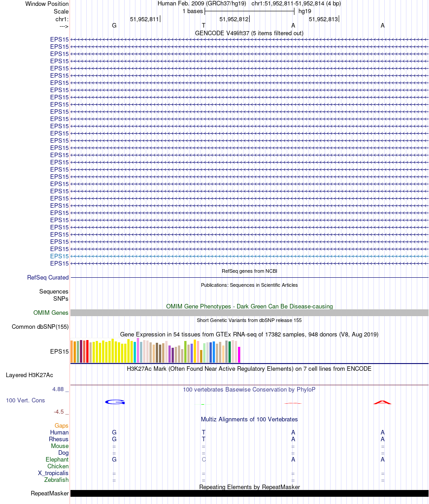The width and height of the screenshot is (429, 504).
Task: Click the C base in the Elephant row
Action: coord(203,460)
